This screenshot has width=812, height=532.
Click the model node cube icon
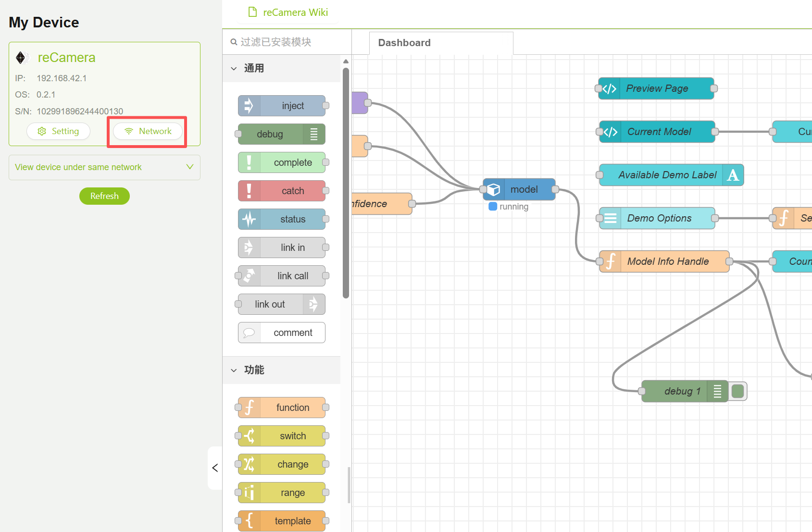[494, 189]
